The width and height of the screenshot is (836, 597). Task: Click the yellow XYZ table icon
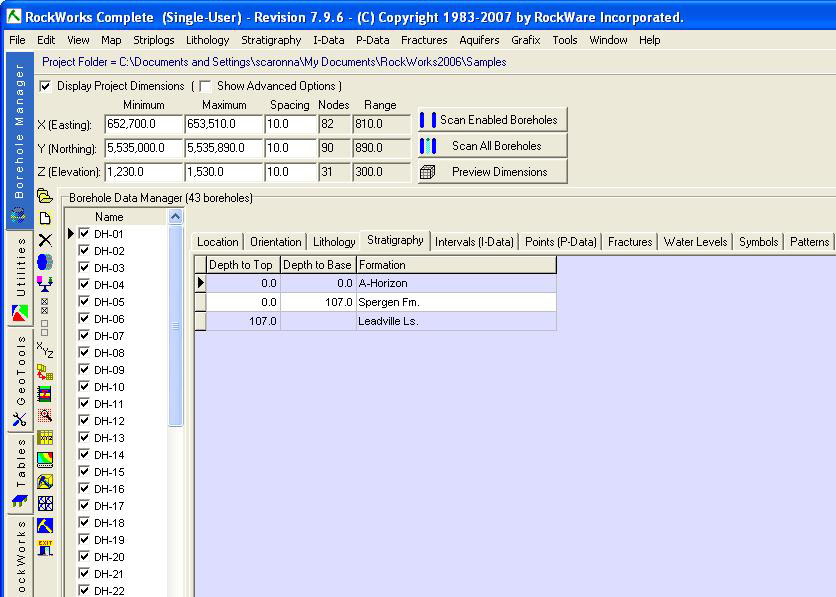[45, 438]
